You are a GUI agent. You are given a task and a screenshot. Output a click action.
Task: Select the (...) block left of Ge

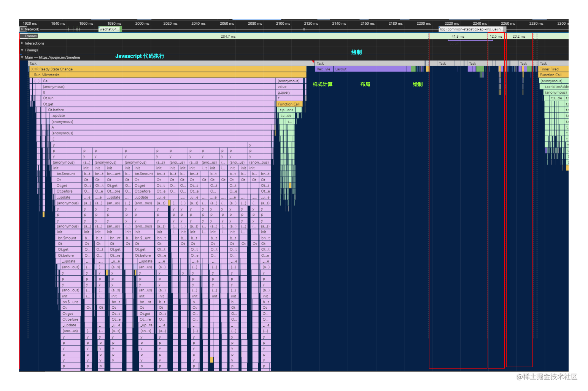(x=37, y=81)
